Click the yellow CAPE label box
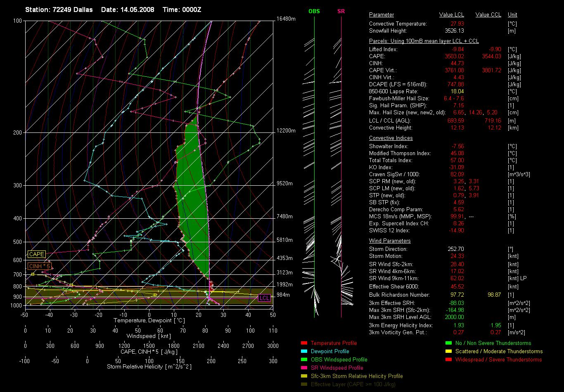This screenshot has height=392, width=564. 36,255
